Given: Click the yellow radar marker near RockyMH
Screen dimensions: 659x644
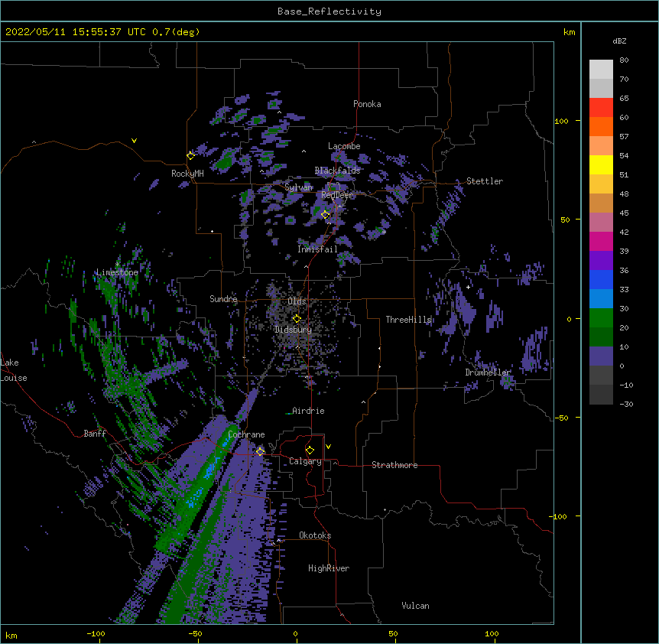Looking at the screenshot, I should pyautogui.click(x=190, y=155).
